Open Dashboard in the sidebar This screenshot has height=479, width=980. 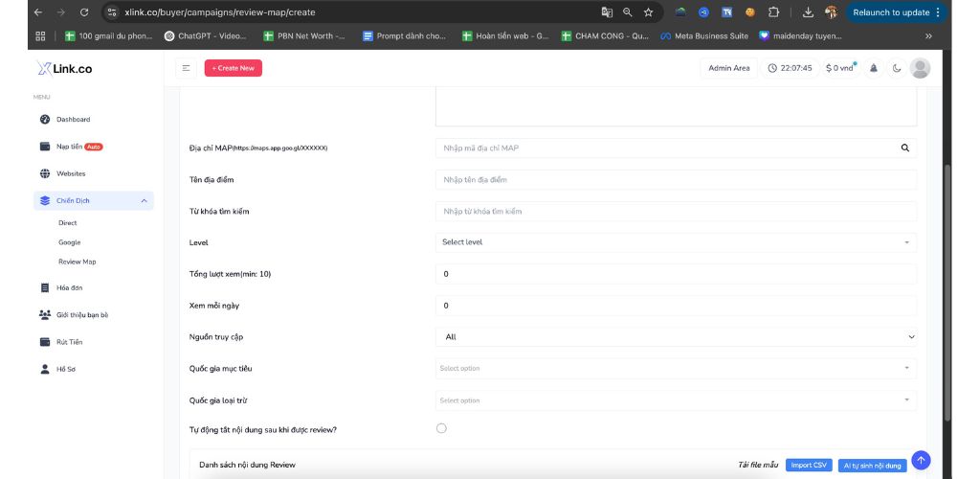[x=73, y=120]
